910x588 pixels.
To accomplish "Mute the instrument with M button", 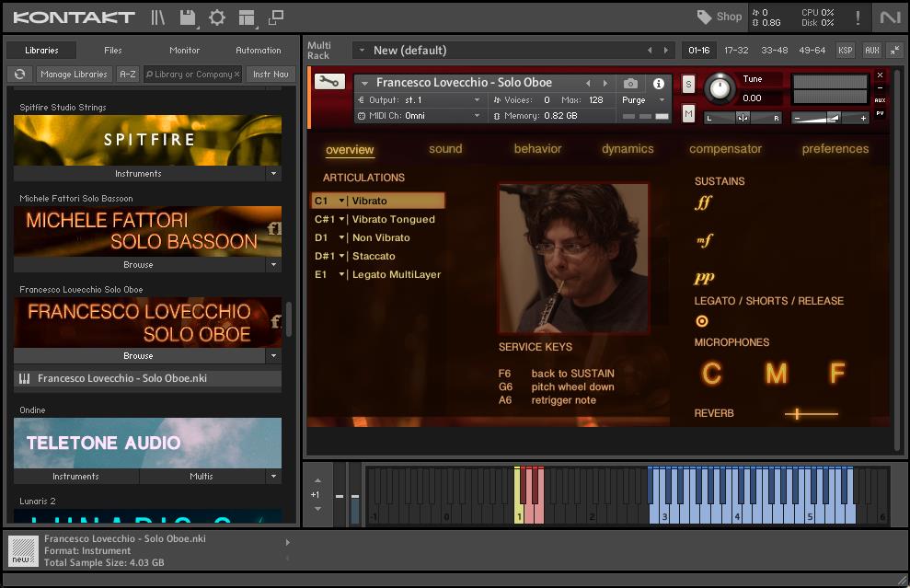I will (x=688, y=113).
